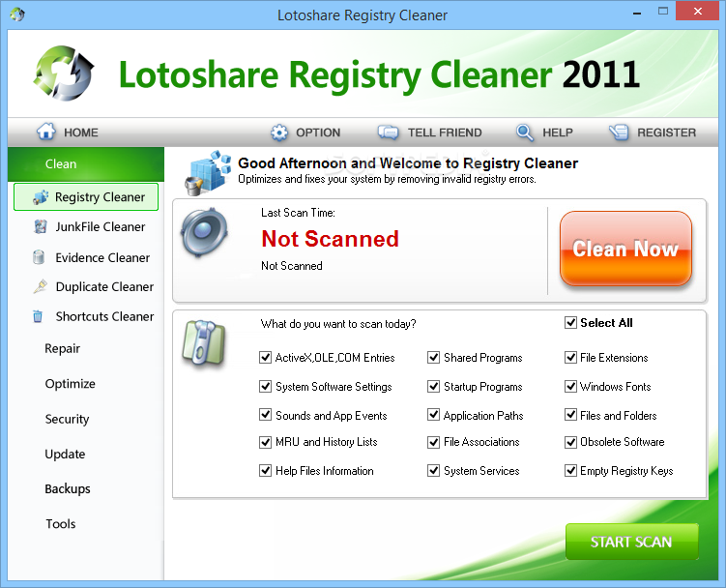Screen dimensions: 726x588
Task: Toggle Application Paths checkbox
Action: click(x=433, y=415)
